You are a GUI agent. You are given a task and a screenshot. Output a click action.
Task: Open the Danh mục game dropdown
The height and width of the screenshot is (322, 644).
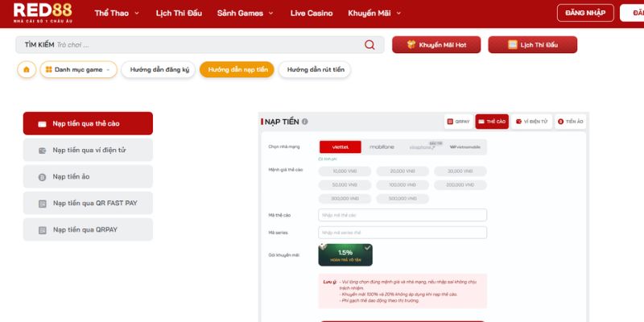(78, 69)
